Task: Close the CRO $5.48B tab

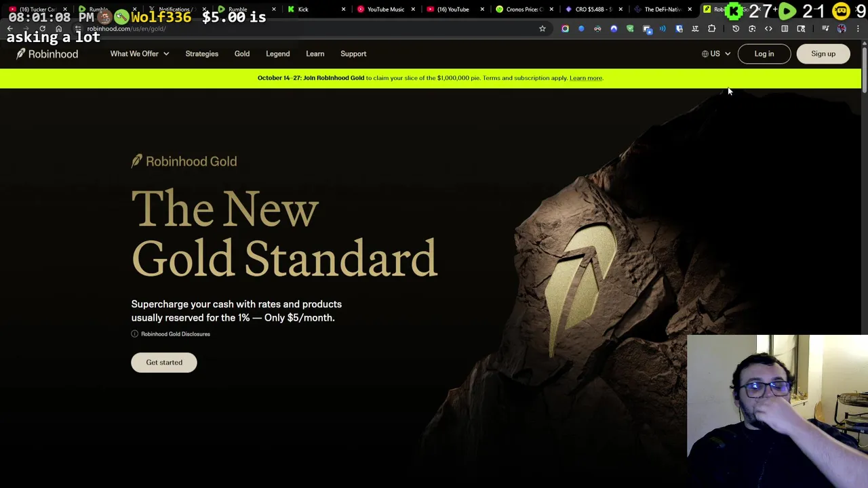Action: click(620, 9)
